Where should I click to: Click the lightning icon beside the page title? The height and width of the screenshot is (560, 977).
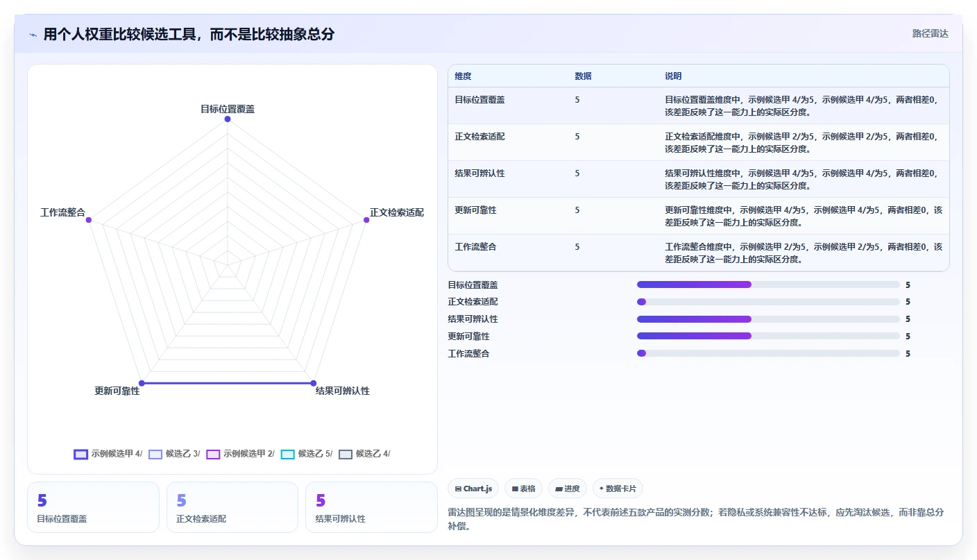(33, 35)
